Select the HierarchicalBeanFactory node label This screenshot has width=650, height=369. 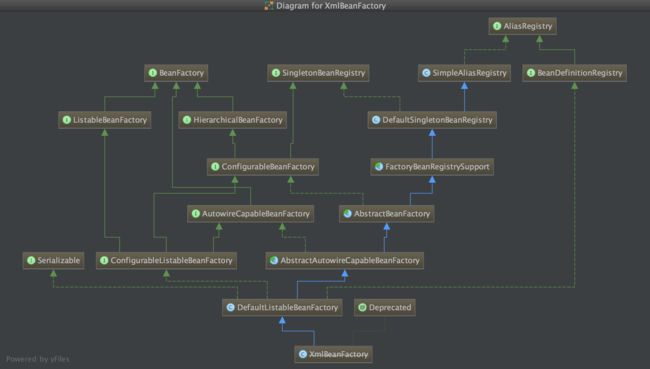(x=238, y=120)
